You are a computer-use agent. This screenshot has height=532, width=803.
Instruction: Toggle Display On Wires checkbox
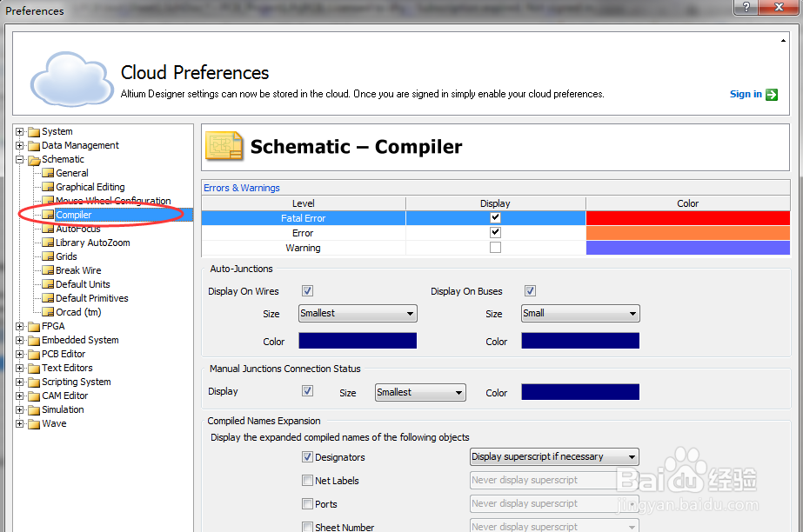pos(307,290)
